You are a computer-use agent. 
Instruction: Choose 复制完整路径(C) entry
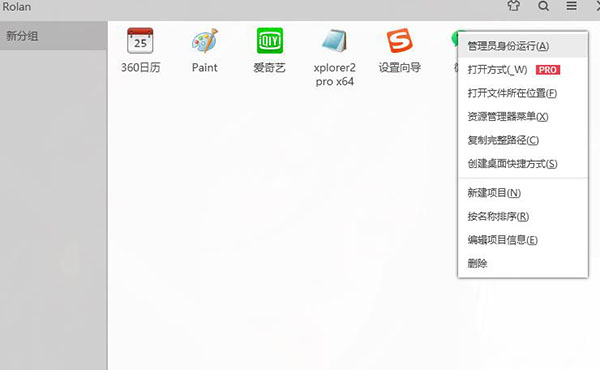(523, 140)
